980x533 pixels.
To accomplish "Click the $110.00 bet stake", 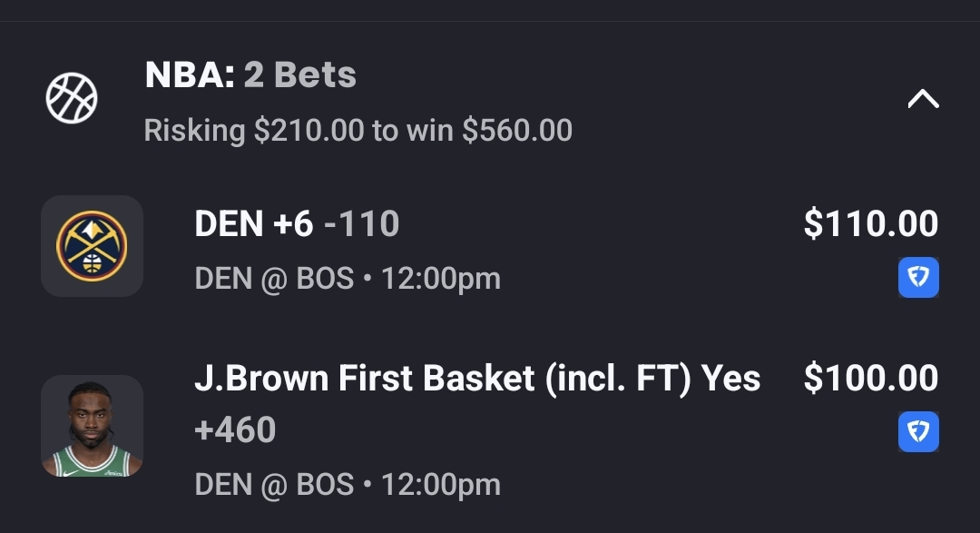I will pyautogui.click(x=870, y=223).
